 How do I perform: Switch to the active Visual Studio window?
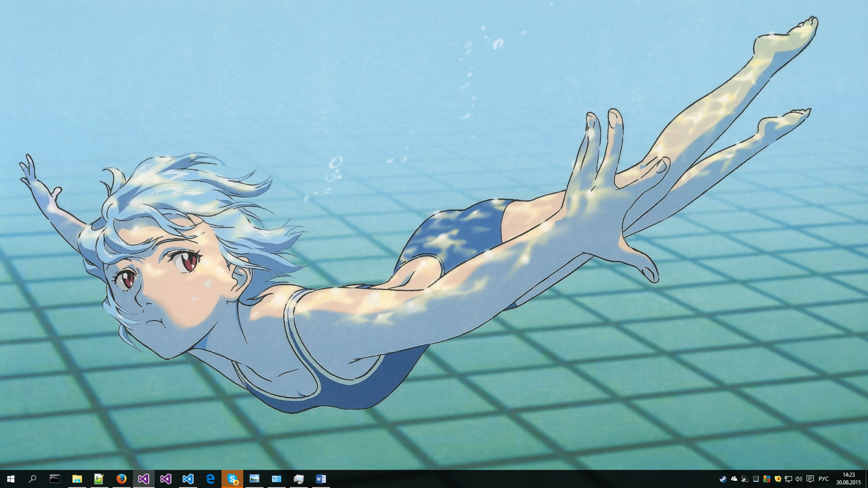pyautogui.click(x=143, y=479)
